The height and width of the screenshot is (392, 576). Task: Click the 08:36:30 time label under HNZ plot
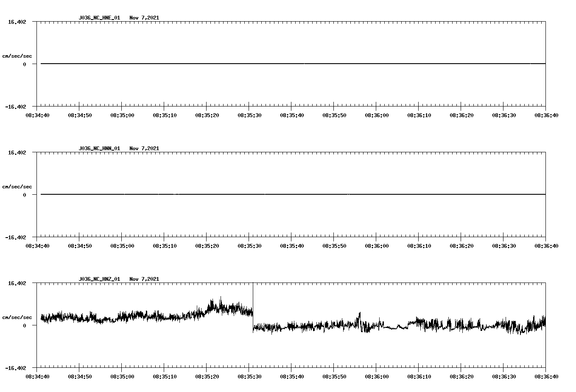504,377
